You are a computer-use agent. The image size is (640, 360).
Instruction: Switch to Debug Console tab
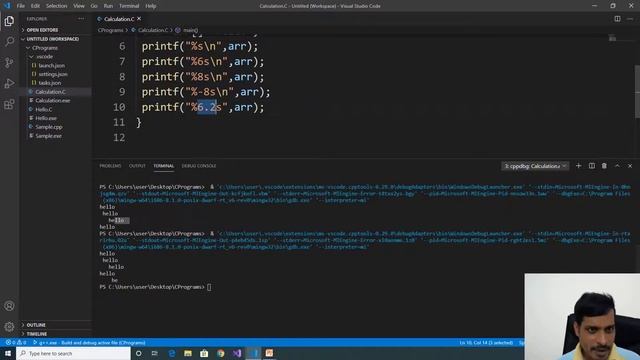tap(199, 166)
